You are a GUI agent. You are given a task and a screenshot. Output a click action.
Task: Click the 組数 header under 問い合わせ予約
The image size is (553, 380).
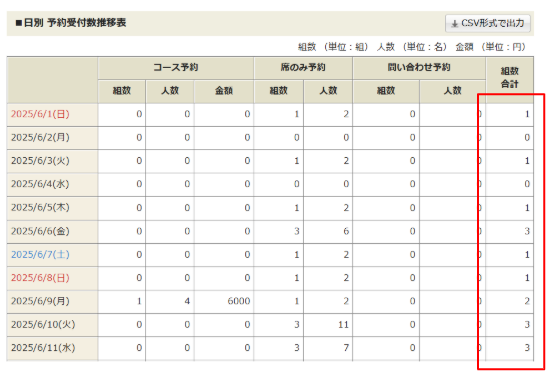click(x=386, y=91)
